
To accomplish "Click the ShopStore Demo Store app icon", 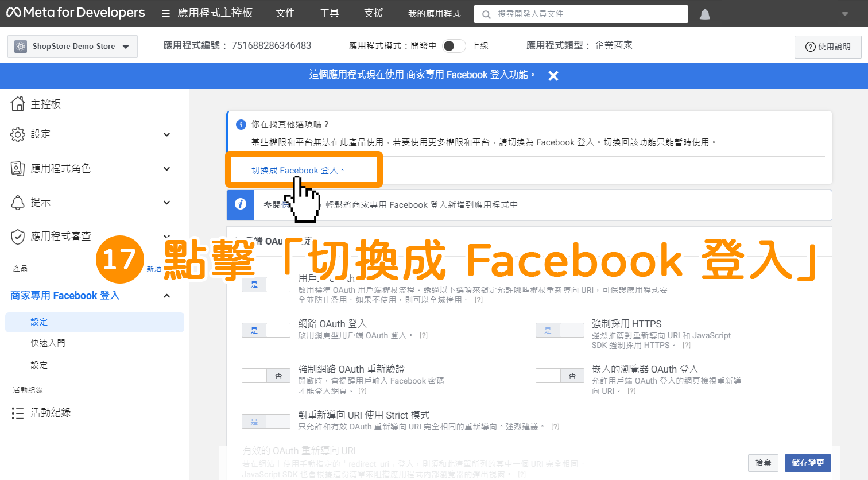I will (21, 47).
